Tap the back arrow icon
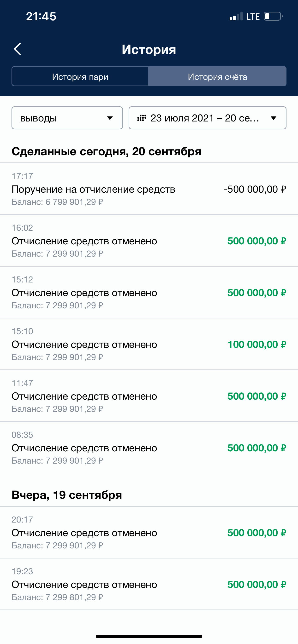 pos(18,49)
